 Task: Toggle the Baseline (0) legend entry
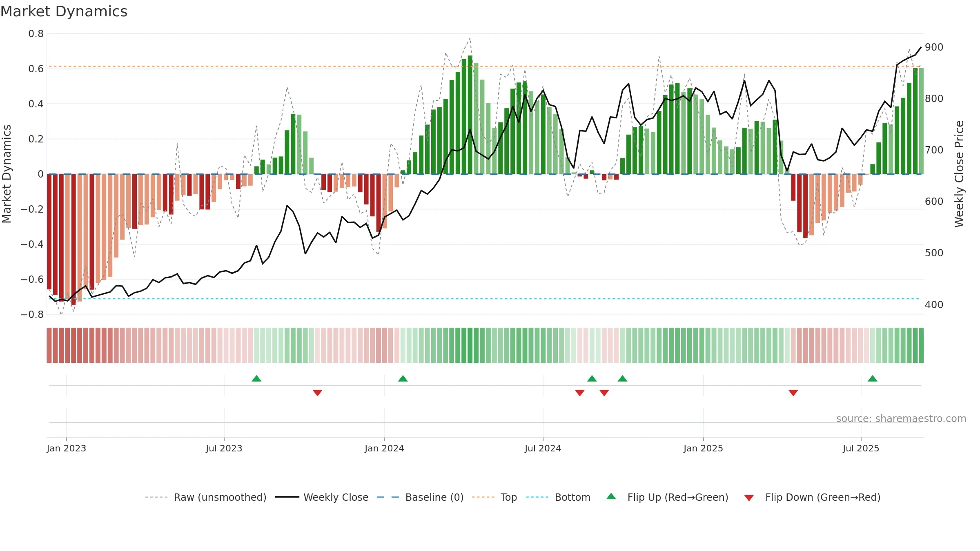tap(420, 497)
